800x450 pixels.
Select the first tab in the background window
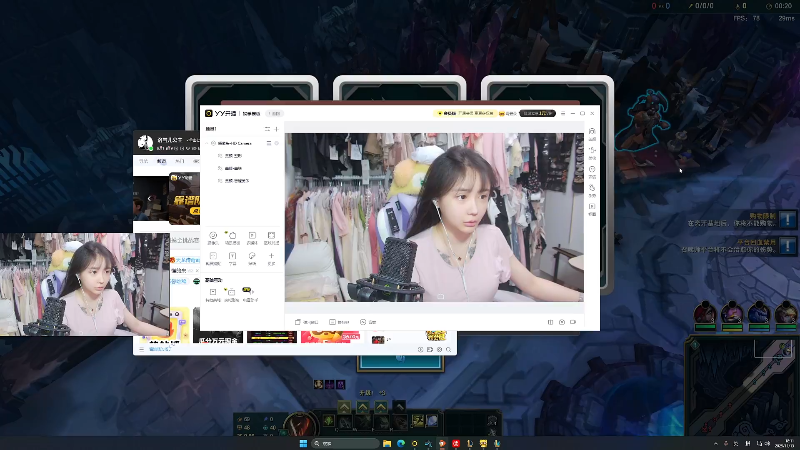point(144,161)
